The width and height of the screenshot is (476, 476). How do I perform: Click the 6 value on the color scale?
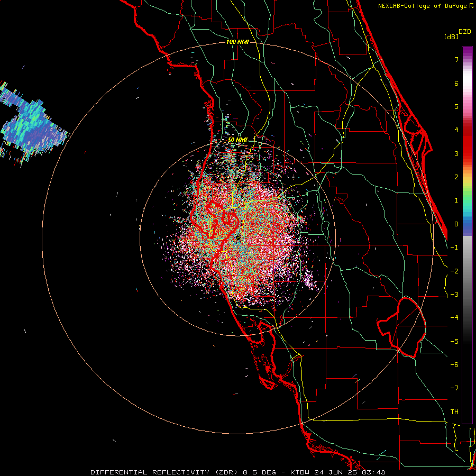coord(456,83)
